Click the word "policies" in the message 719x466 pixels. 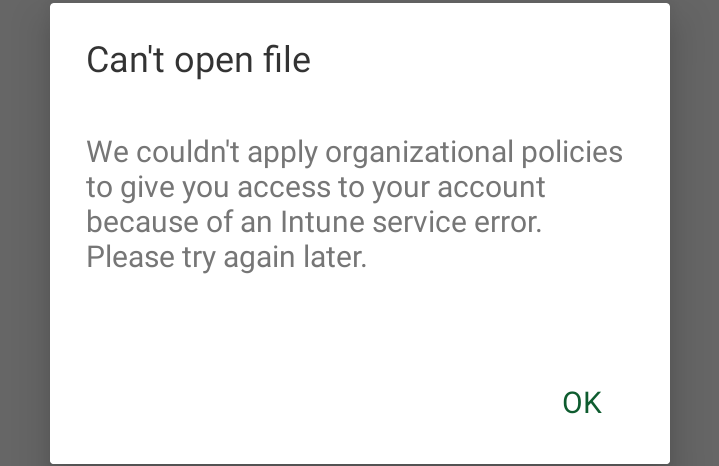coord(573,154)
